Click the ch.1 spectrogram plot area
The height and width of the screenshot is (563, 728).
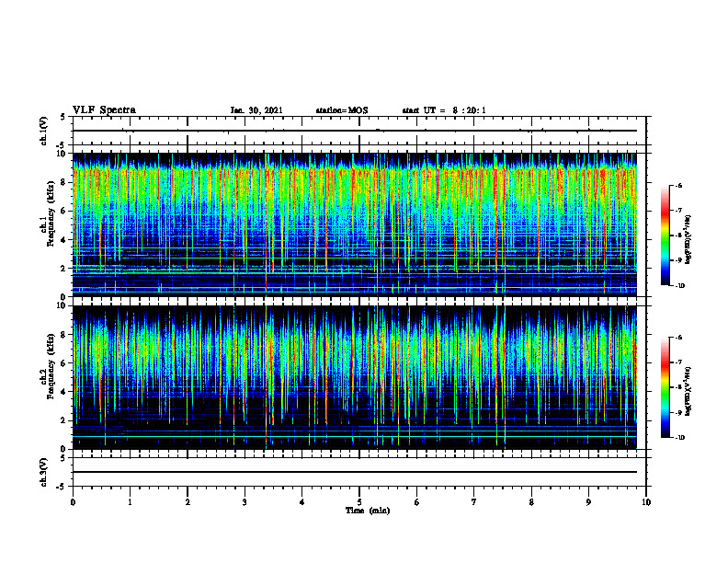point(355,224)
